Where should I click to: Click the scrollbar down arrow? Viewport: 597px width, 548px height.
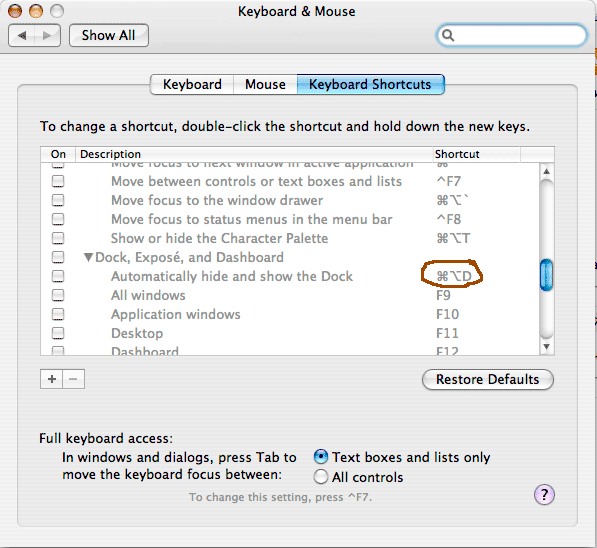click(546, 347)
